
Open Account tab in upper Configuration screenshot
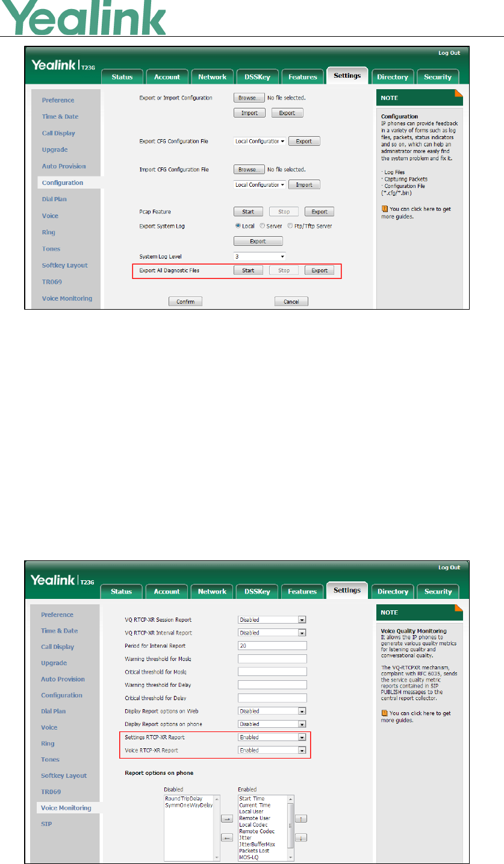pyautogui.click(x=167, y=77)
